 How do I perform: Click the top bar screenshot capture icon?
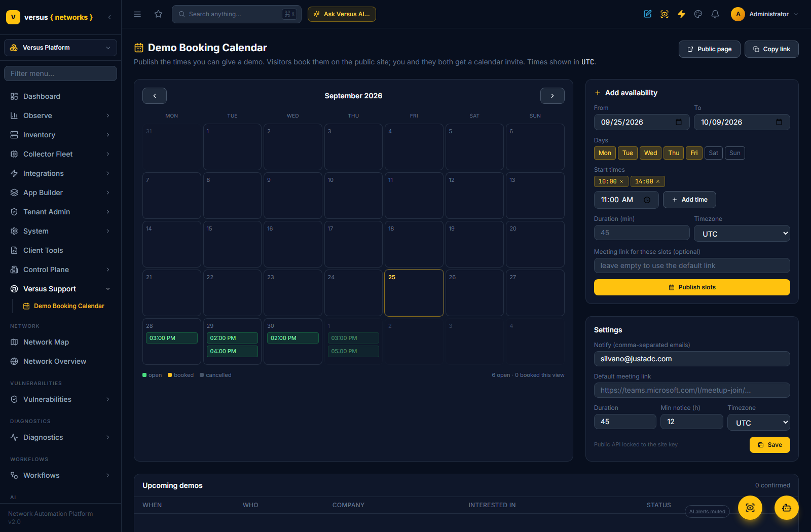coord(665,14)
